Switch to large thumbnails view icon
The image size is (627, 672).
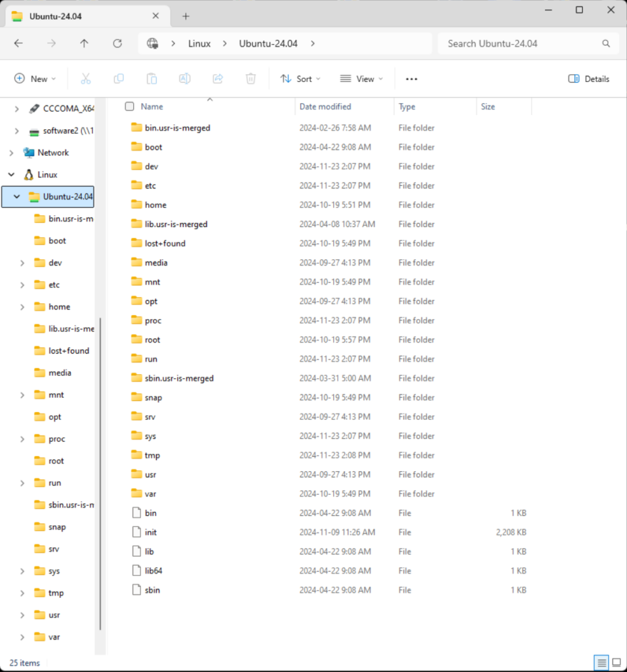pos(617,663)
